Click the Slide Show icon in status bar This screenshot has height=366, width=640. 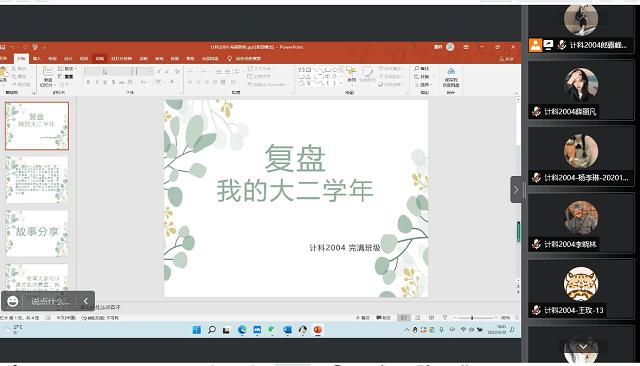pyautogui.click(x=445, y=317)
